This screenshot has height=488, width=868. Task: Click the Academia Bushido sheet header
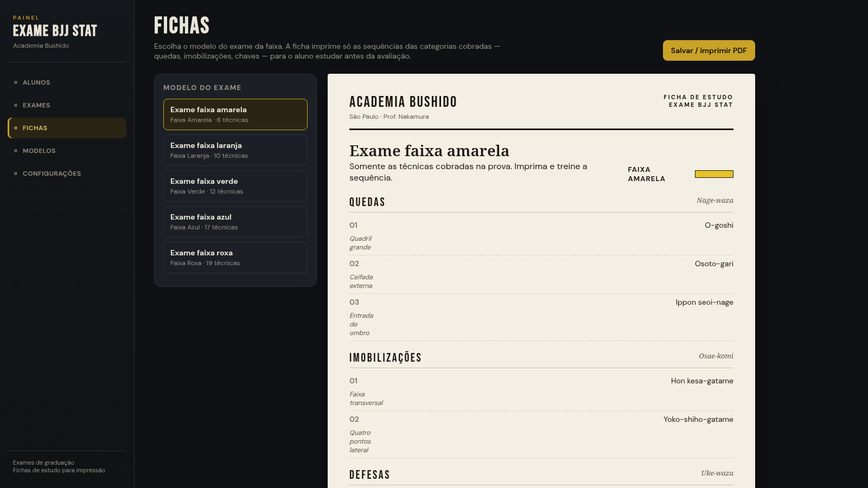(x=403, y=102)
